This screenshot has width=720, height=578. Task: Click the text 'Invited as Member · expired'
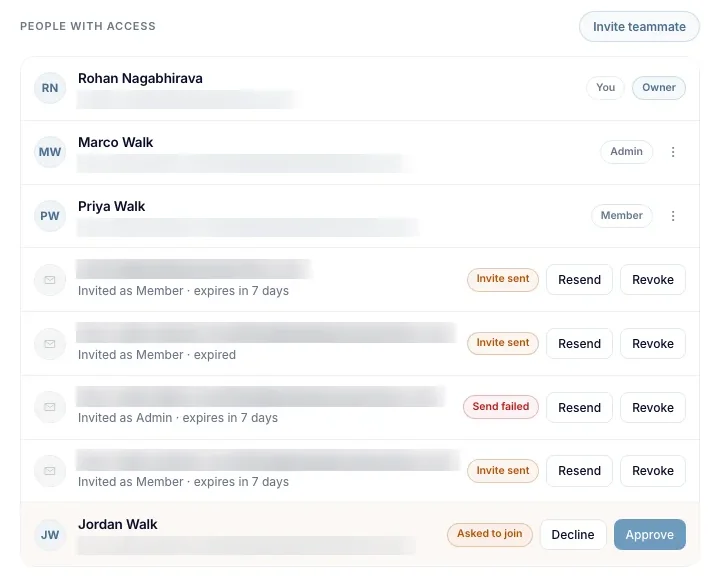157,355
